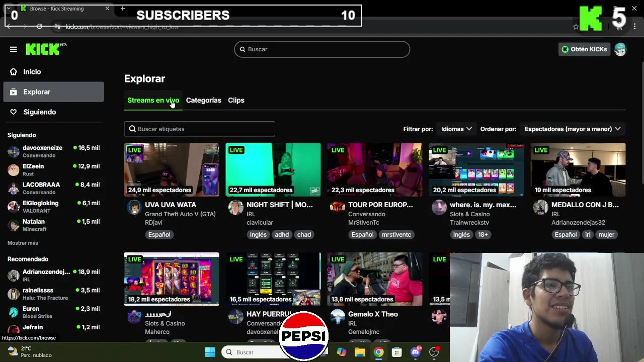
Task: Click Trainwreckstv streamer avatar
Action: pos(439,207)
